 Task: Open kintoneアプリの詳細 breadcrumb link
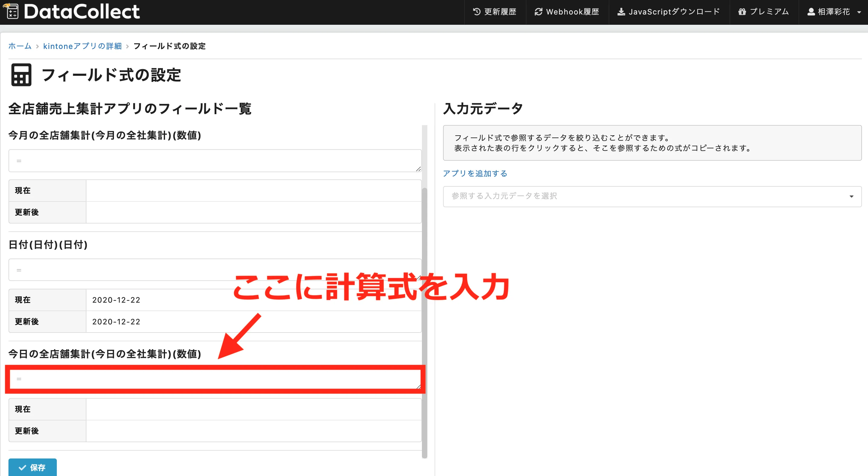tap(82, 46)
